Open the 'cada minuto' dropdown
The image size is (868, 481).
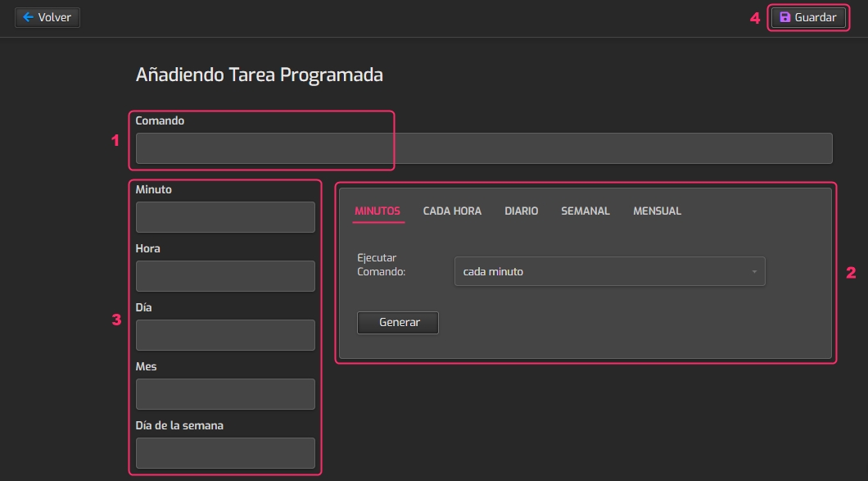tap(608, 271)
